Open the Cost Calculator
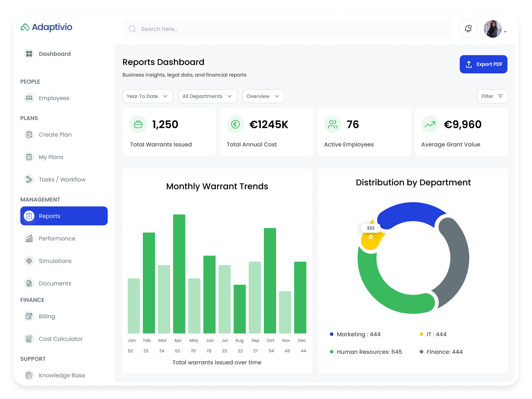 click(x=61, y=339)
